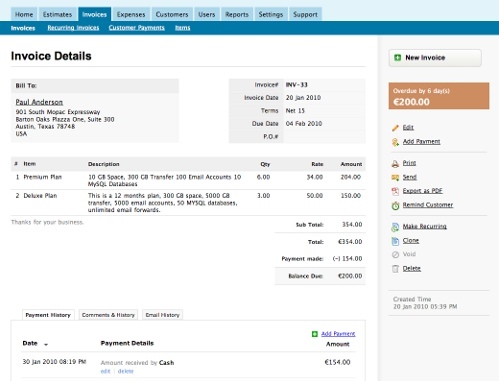Click the Void label
Screen dimensions: 499x381
click(x=409, y=254)
